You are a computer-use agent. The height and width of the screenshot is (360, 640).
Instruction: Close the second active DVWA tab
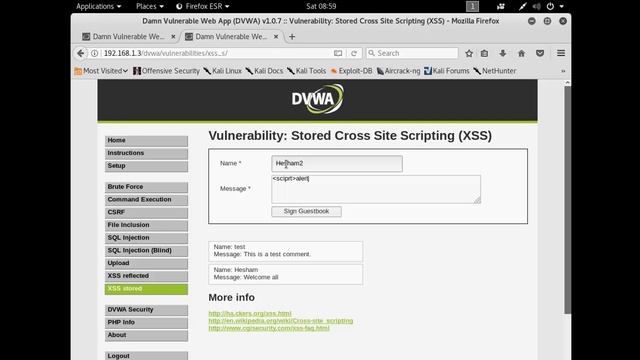[x=276, y=37]
